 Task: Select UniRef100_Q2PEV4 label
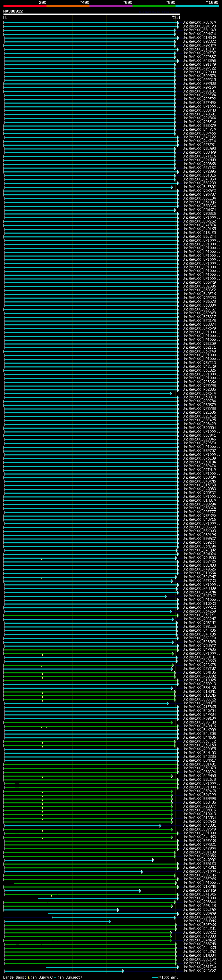(x=199, y=95)
